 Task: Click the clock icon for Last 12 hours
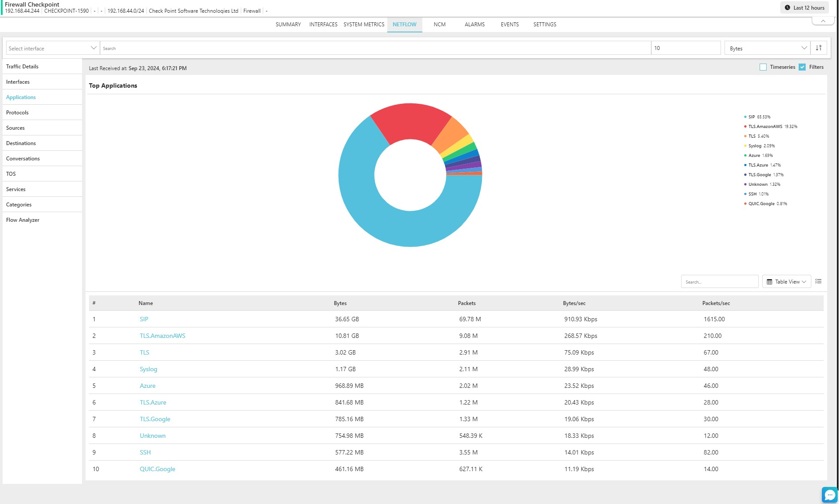click(x=787, y=8)
